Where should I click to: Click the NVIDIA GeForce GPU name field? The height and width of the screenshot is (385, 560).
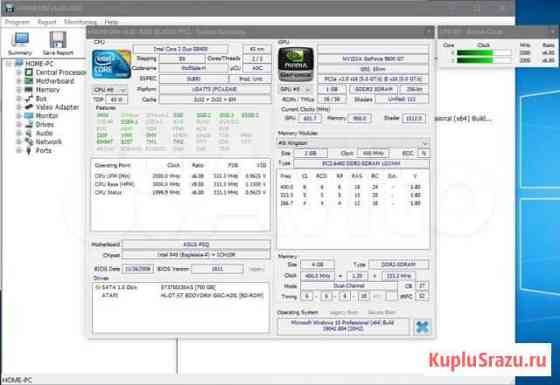[x=373, y=59]
